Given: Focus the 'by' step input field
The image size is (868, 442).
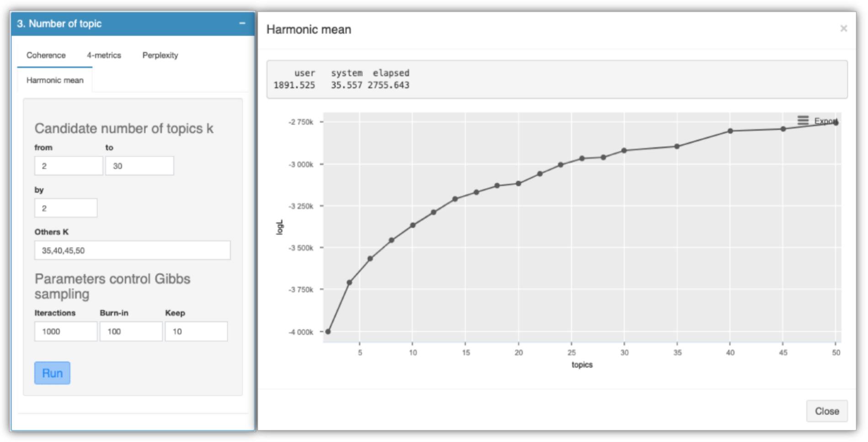Looking at the screenshot, I should point(66,208).
